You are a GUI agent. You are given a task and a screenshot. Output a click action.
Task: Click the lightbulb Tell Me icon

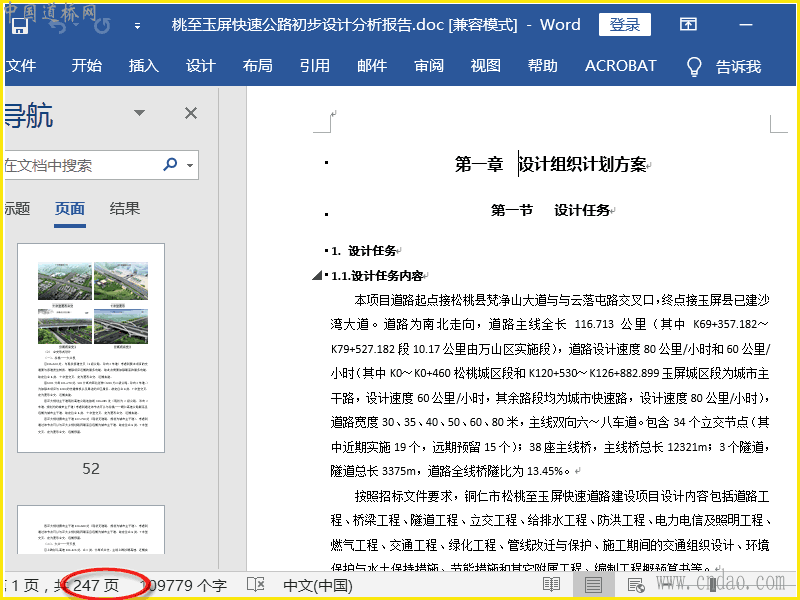(x=694, y=66)
